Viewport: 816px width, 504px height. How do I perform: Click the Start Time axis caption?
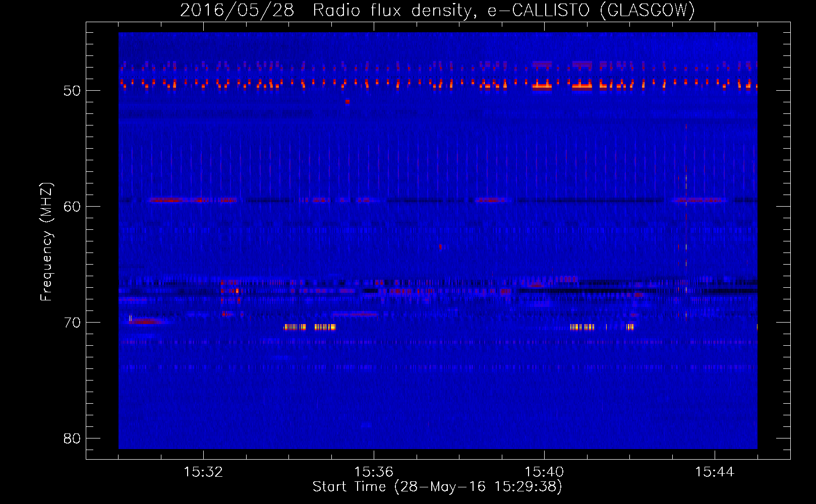tap(437, 487)
